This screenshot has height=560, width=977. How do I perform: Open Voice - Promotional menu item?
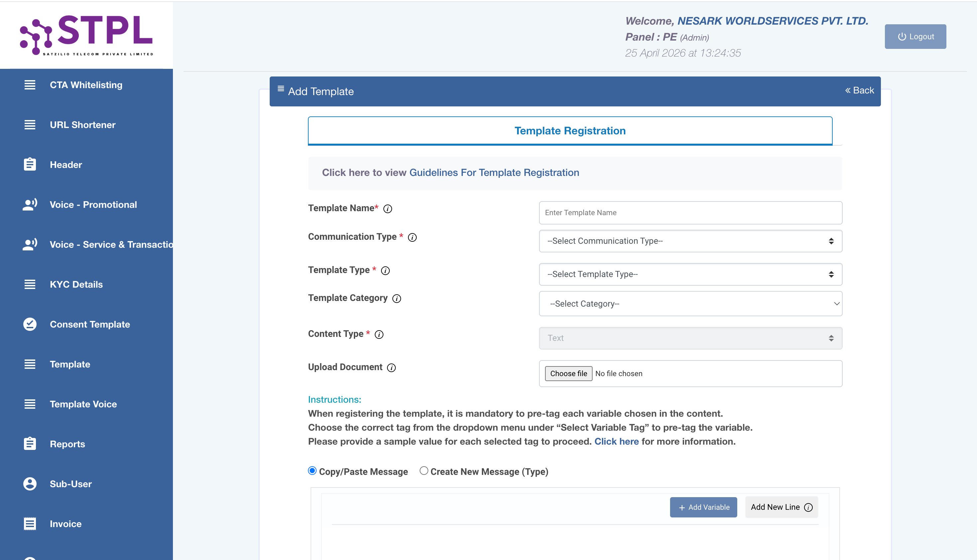click(93, 205)
